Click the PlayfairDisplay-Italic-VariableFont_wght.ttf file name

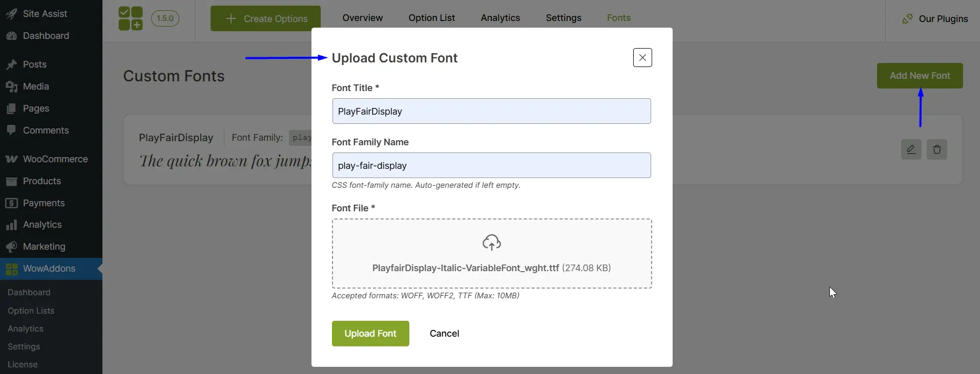pos(465,268)
